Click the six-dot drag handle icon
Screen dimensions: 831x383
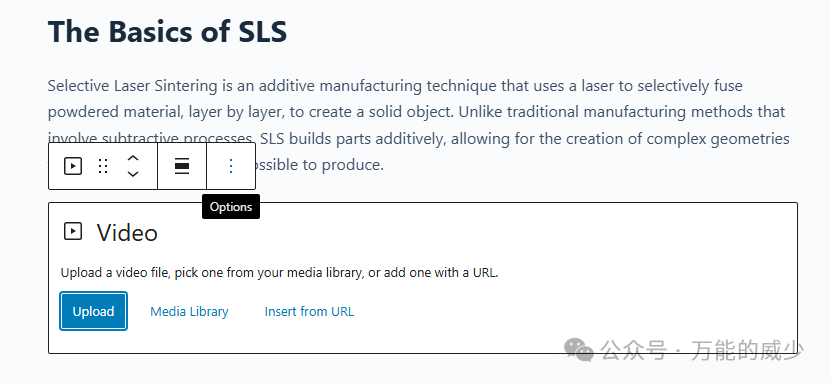(103, 166)
